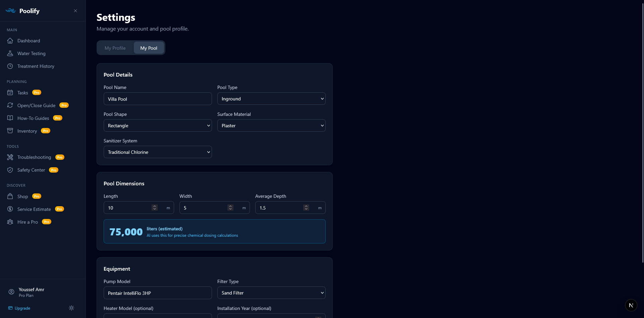Select the Treatment History clock icon
The image size is (644, 318).
click(x=10, y=66)
